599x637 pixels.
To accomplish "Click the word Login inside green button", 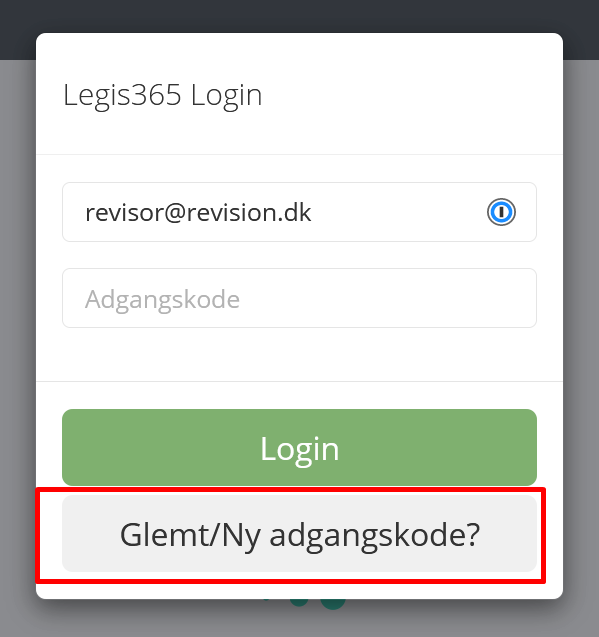I will (x=300, y=448).
